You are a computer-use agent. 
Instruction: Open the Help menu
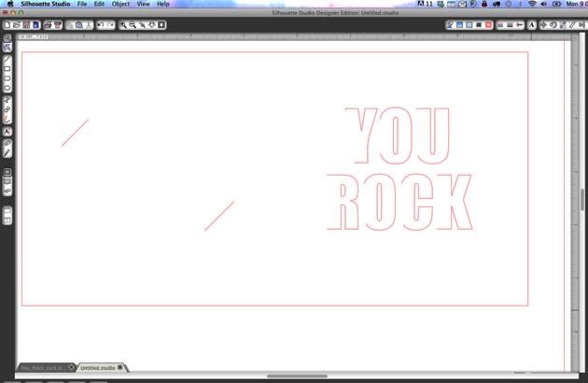(x=162, y=4)
